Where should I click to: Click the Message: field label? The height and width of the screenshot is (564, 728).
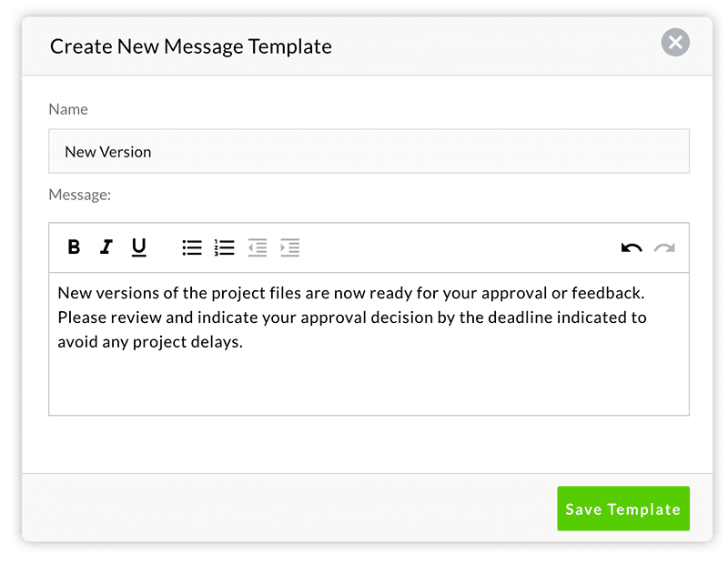coord(80,195)
